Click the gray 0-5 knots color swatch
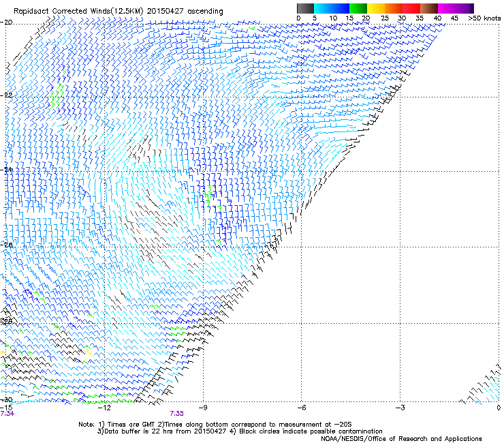504x443 pixels. 305,8
